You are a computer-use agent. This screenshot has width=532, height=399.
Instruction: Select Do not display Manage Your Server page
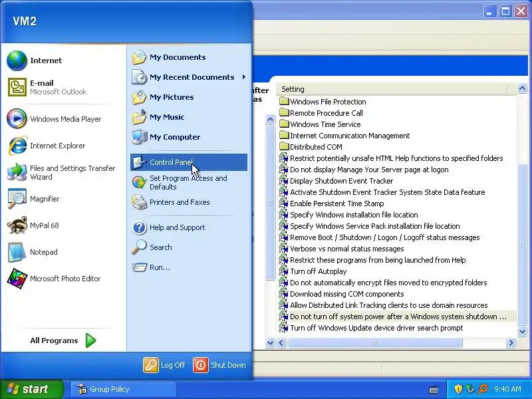point(364,170)
